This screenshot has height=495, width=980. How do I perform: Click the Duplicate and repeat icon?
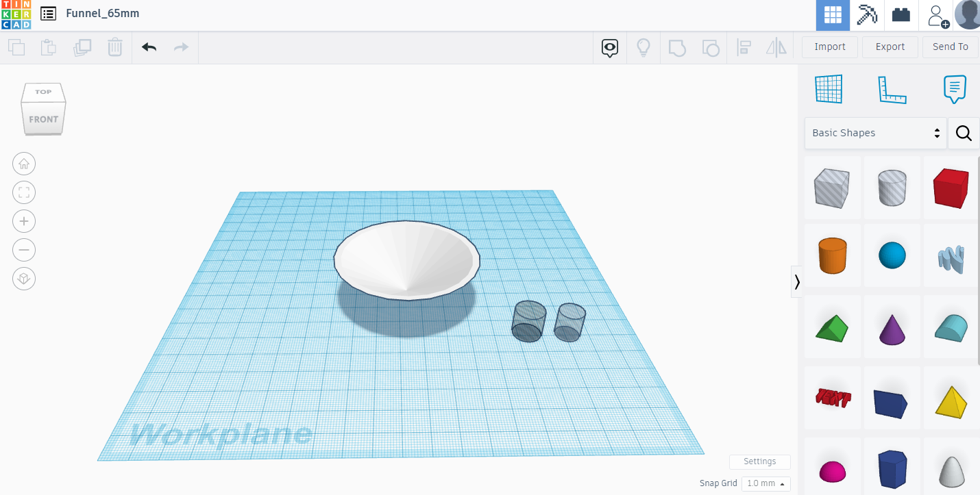[x=82, y=47]
